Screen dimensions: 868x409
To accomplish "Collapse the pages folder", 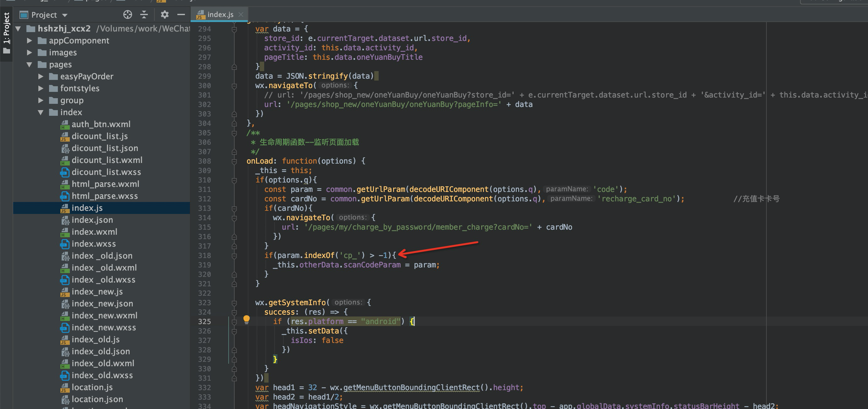I will click(x=29, y=64).
